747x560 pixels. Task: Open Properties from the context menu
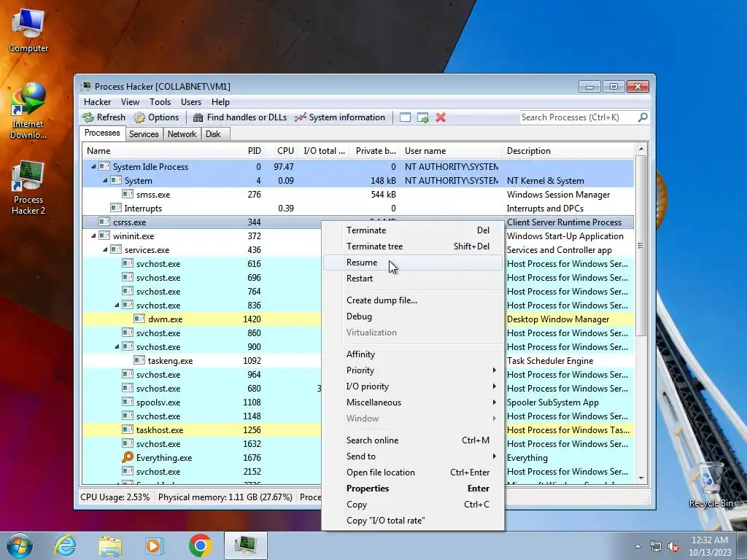413,489
